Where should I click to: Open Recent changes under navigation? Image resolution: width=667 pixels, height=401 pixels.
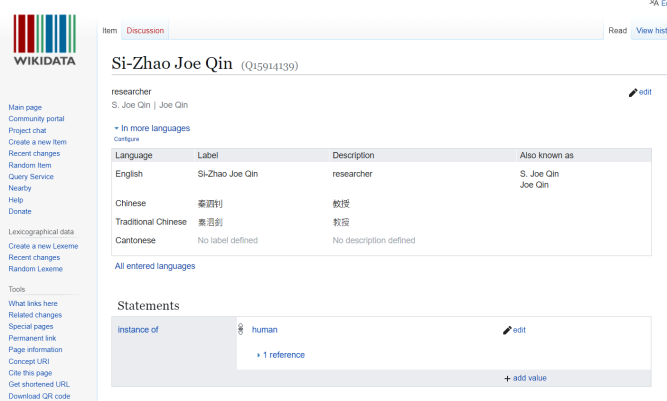point(34,154)
